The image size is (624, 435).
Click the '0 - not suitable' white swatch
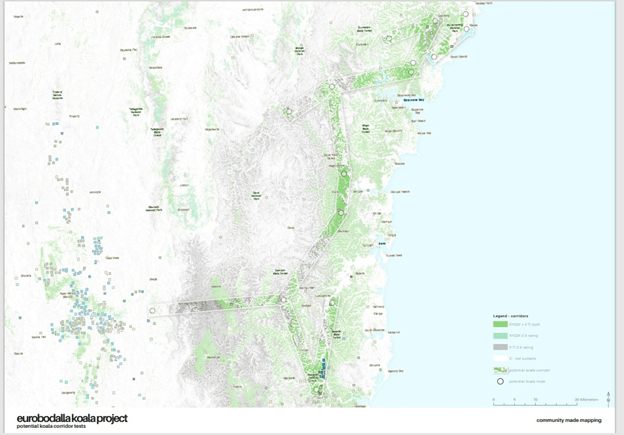click(x=500, y=358)
